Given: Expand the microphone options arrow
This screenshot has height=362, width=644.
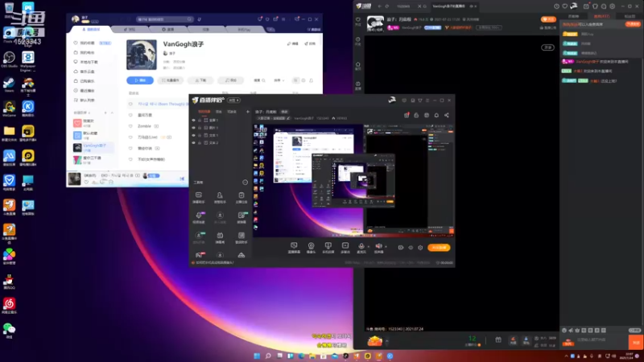Looking at the screenshot, I should point(368,247).
